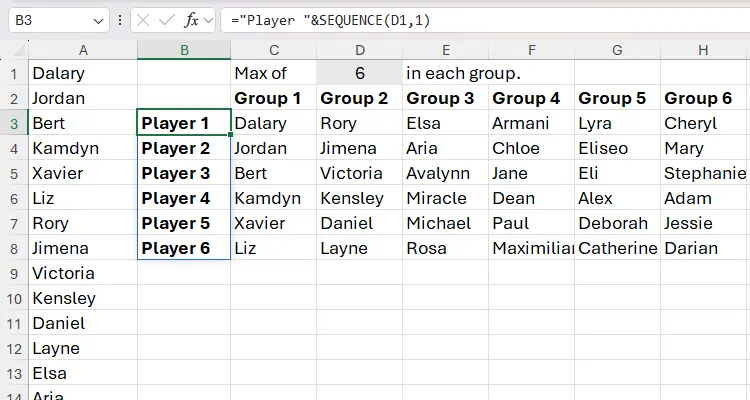The height and width of the screenshot is (400, 750).
Task: Click the formula bar resize dots handle
Action: (119, 20)
